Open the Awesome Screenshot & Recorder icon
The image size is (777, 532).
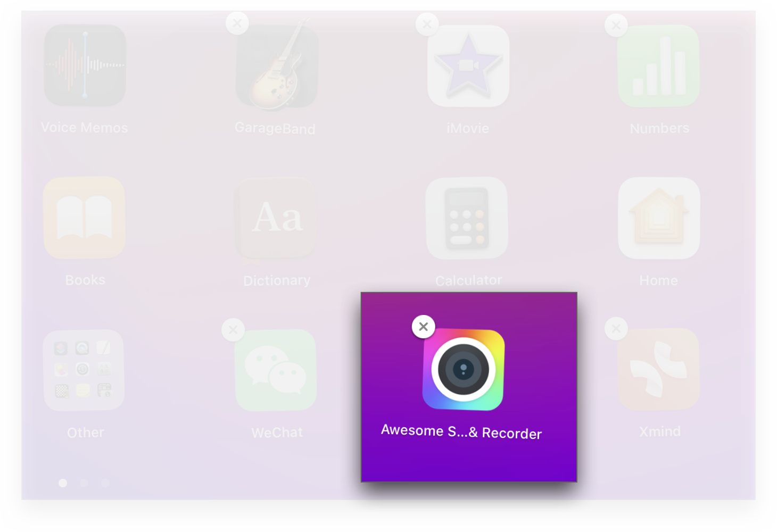[x=464, y=370]
